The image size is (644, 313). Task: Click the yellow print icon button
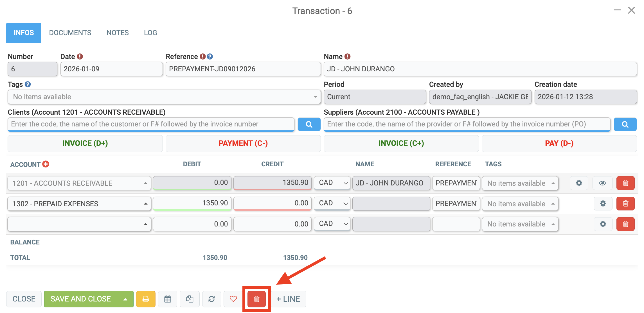coord(146,299)
